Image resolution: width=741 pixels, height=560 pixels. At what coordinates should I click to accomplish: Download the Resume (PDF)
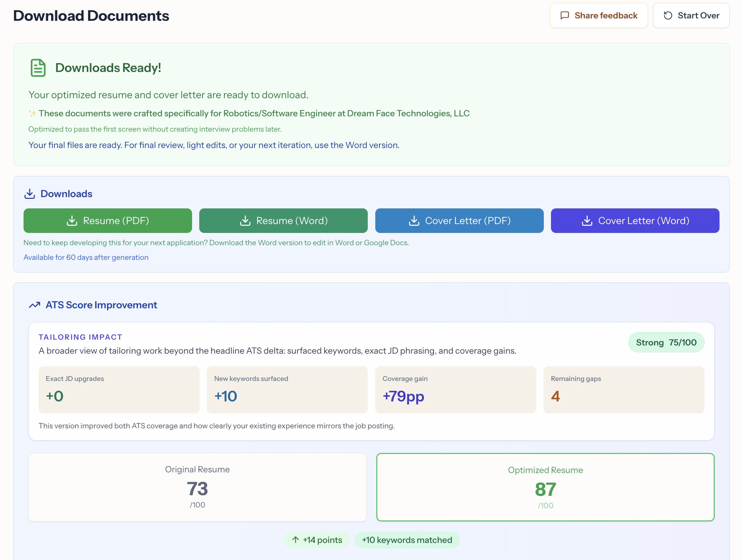tap(107, 220)
